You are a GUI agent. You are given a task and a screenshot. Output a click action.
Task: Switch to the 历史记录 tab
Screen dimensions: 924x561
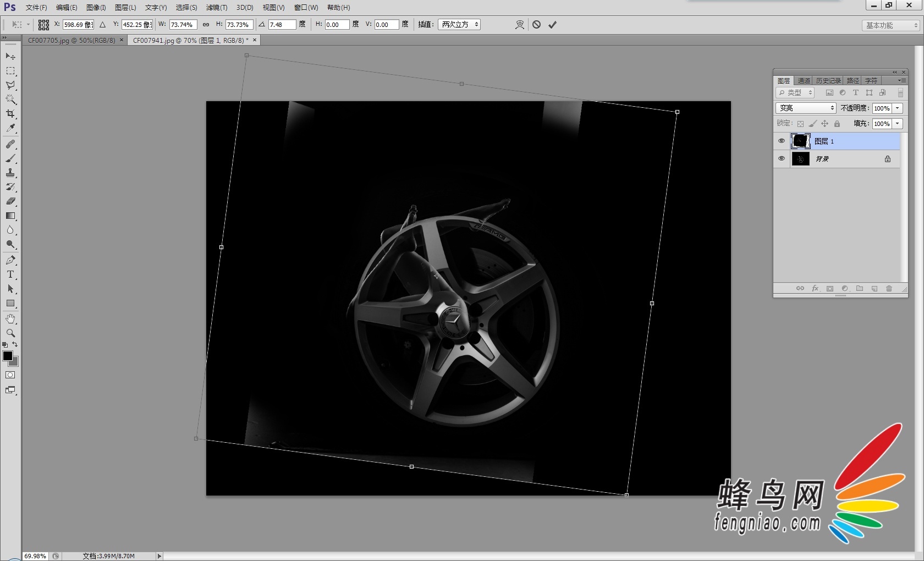click(828, 81)
